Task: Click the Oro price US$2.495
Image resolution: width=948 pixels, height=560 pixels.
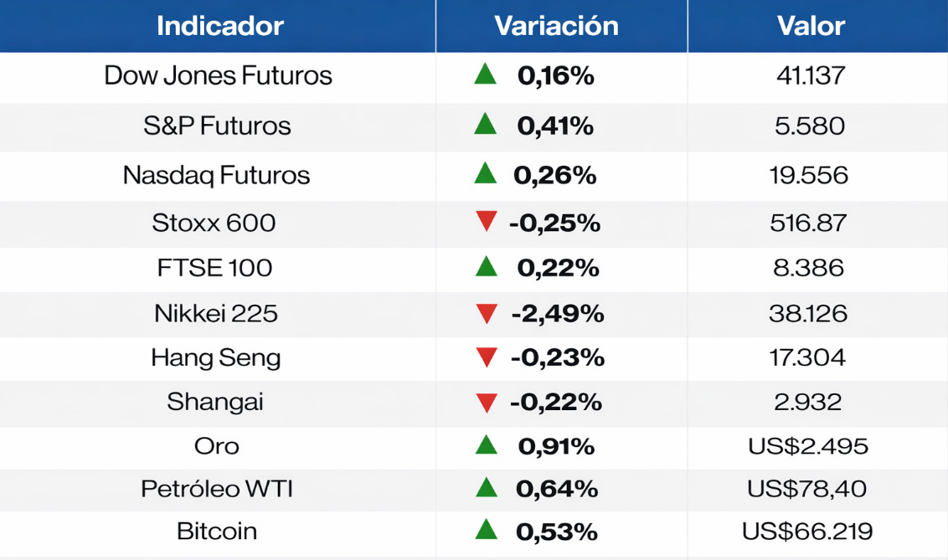Action: pos(808,445)
